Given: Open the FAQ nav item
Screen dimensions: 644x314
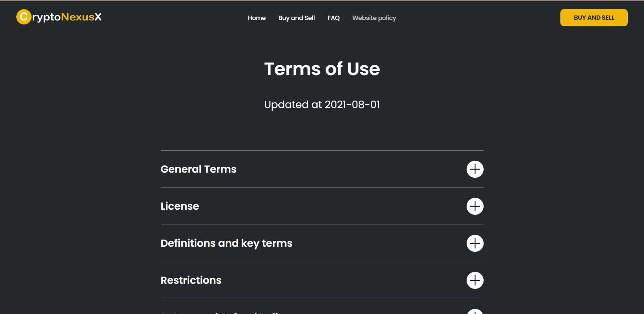Looking at the screenshot, I should [333, 18].
